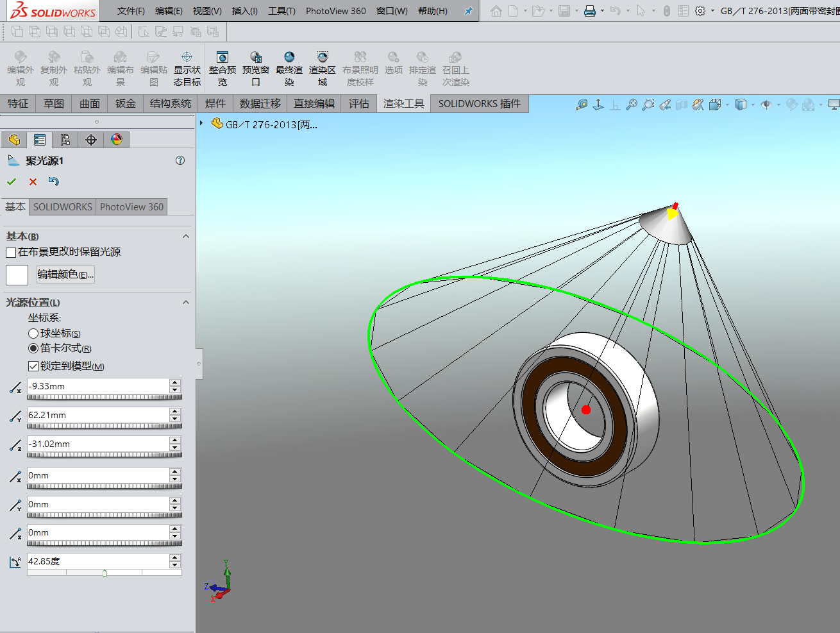Screen dimensions: 840x633
Task: Switch to the PhotoView 360 tab
Action: 131,207
